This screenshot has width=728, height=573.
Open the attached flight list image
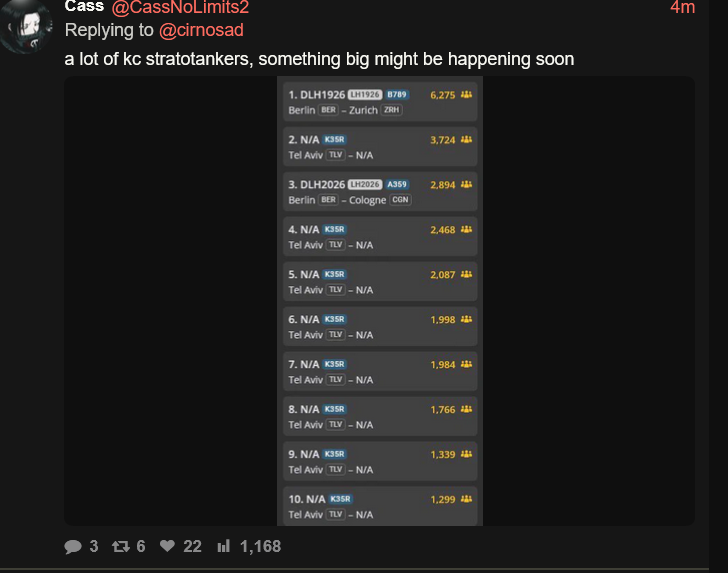pyautogui.click(x=379, y=301)
